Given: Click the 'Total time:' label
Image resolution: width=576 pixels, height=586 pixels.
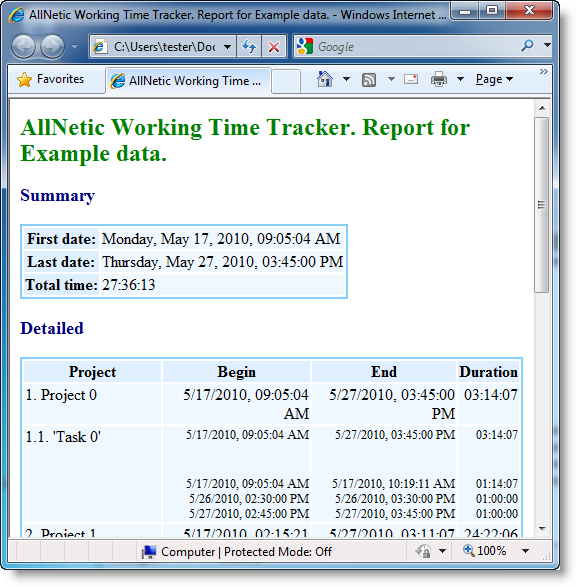Looking at the screenshot, I should pos(61,285).
